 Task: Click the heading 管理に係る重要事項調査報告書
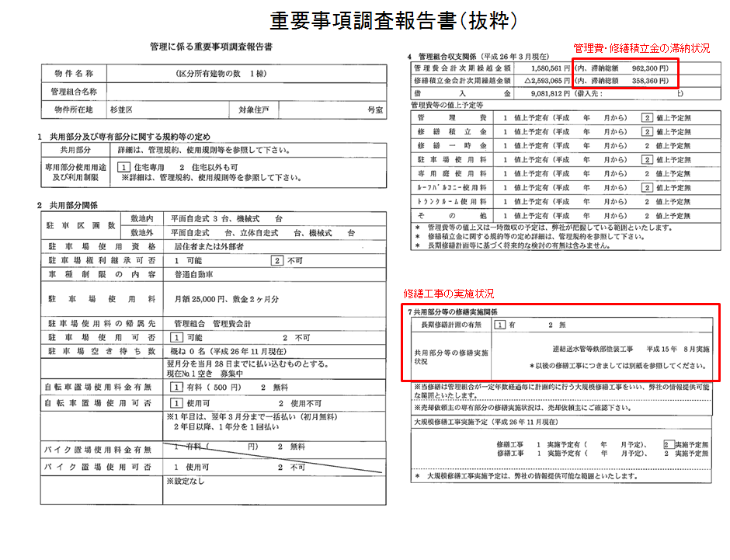tap(211, 47)
